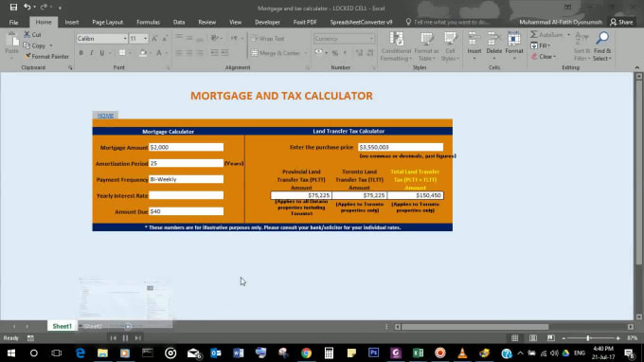Image resolution: width=644 pixels, height=362 pixels.
Task: Click the Copy icon
Action: tap(27, 45)
